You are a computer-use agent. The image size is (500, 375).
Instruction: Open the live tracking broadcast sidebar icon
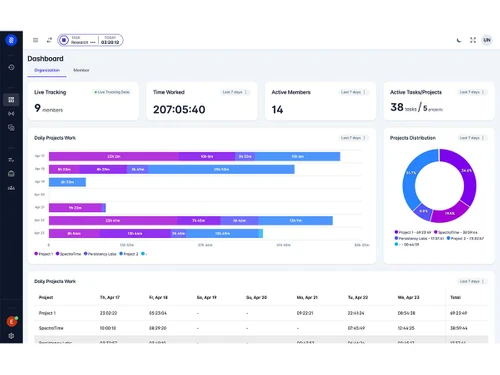click(x=11, y=114)
